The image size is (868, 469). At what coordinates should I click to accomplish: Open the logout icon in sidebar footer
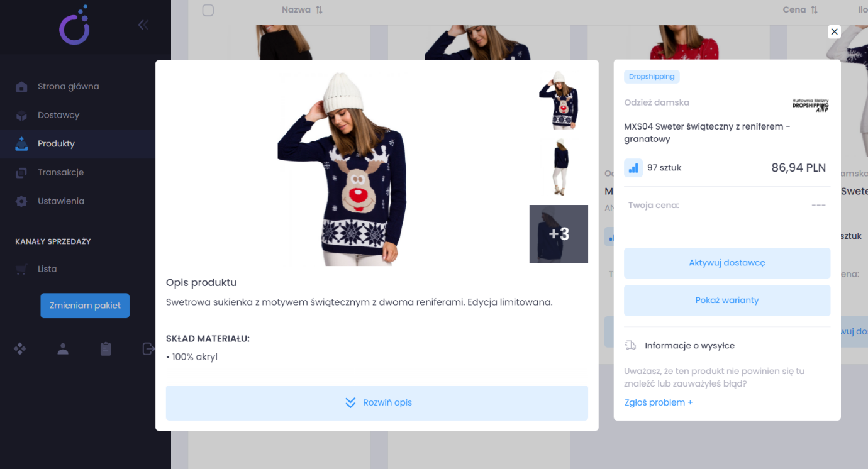[x=148, y=348]
